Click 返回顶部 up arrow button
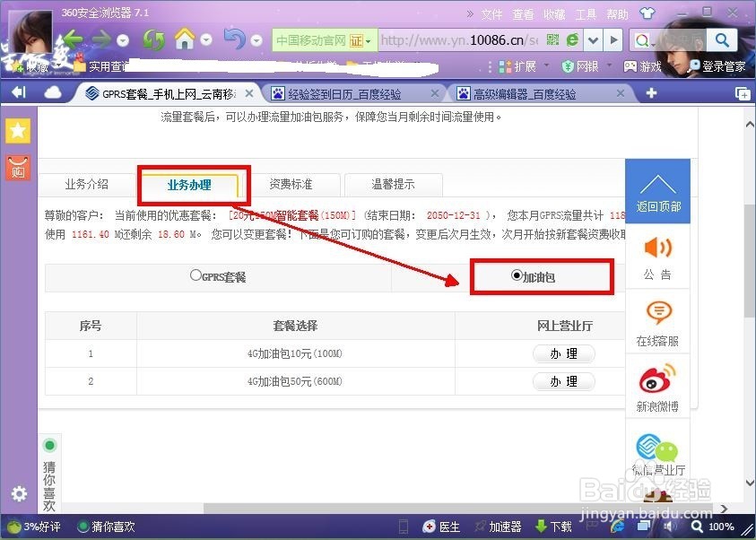 click(x=657, y=191)
